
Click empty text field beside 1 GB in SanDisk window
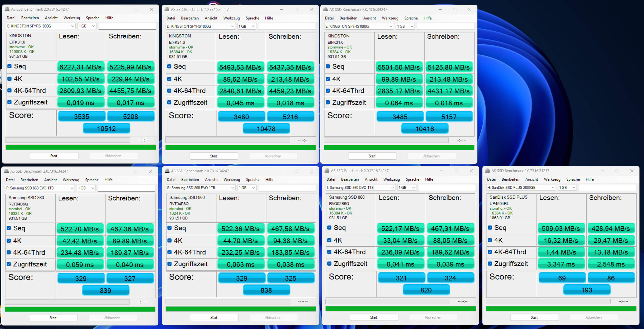(x=607, y=187)
